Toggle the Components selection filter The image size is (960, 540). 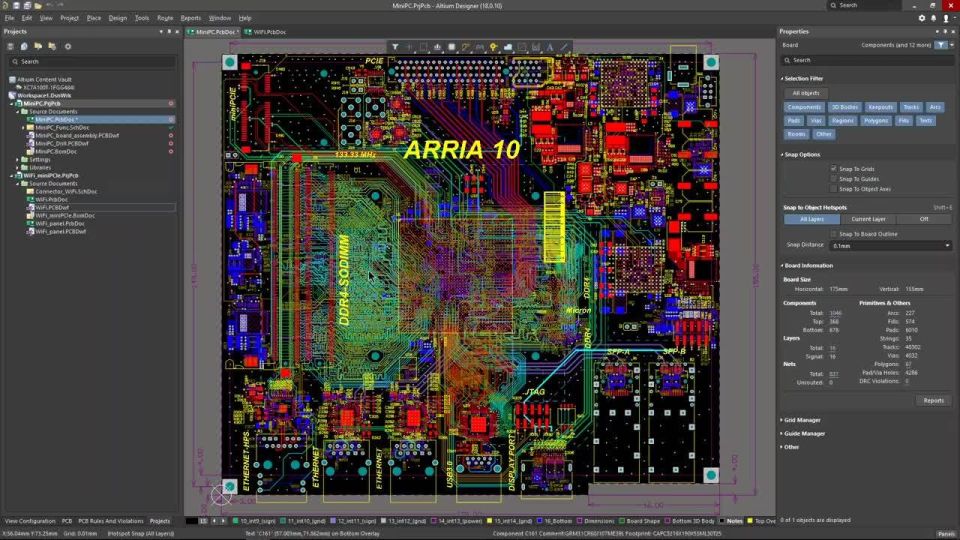click(804, 107)
